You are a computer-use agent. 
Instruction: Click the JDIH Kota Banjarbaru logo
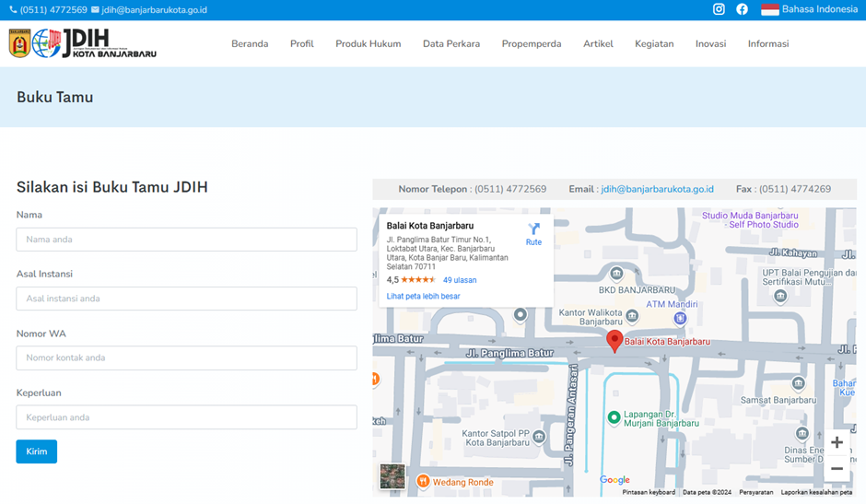click(x=83, y=43)
